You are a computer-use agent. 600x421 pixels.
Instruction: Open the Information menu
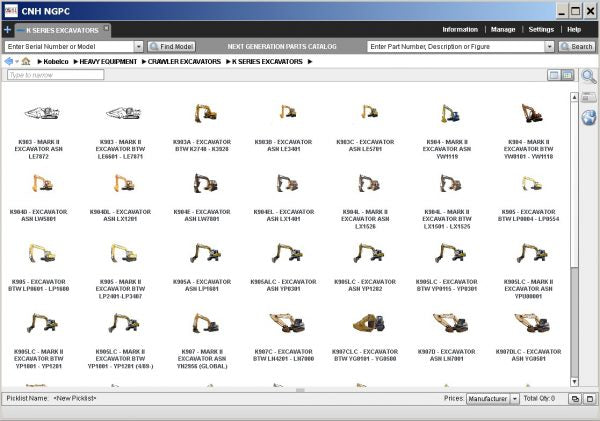pos(460,30)
